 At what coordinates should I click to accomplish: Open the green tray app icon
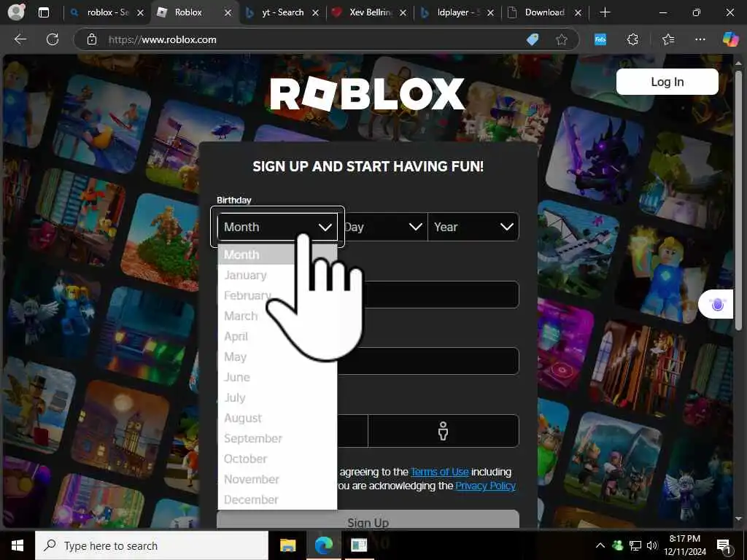[x=617, y=545]
